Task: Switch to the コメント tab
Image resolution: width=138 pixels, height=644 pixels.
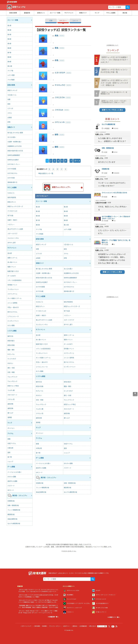Action: coord(75,21)
